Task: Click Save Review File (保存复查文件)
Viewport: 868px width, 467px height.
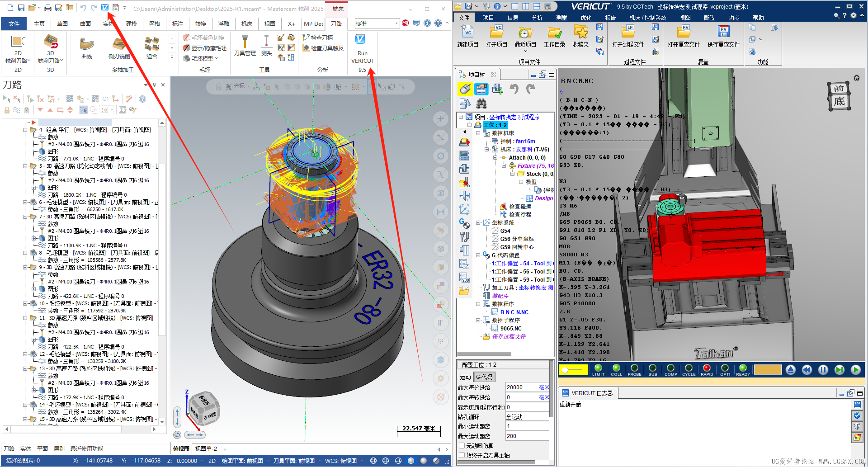Action: (x=723, y=36)
